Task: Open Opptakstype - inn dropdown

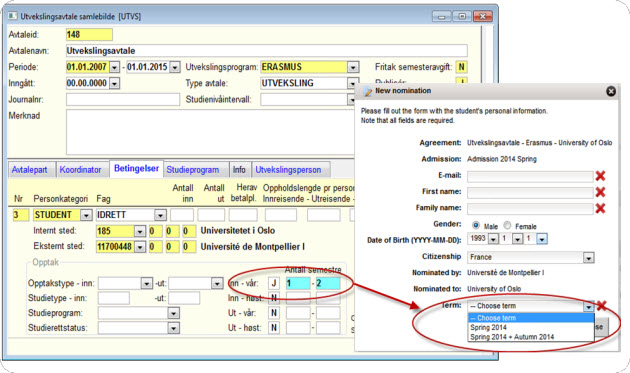Action: tap(147, 284)
